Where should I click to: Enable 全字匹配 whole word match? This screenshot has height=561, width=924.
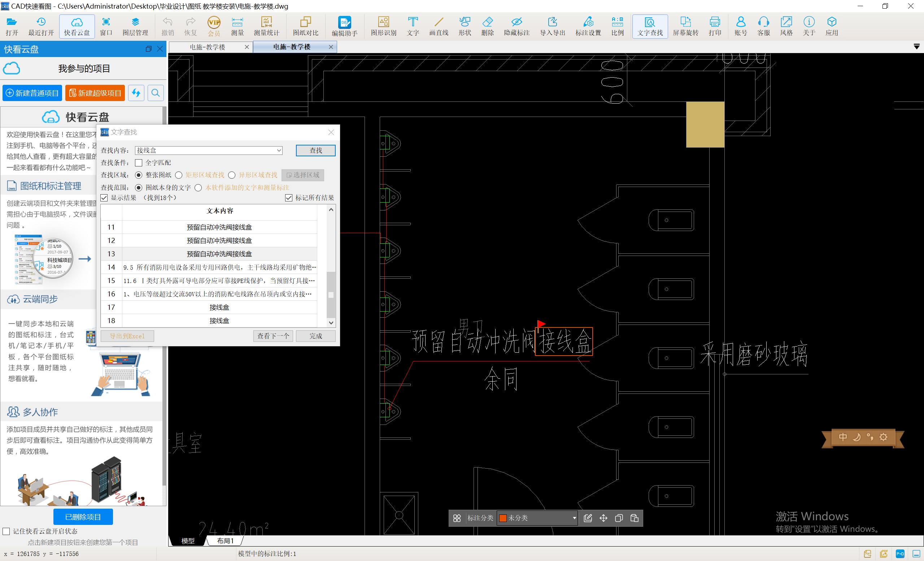(x=139, y=163)
